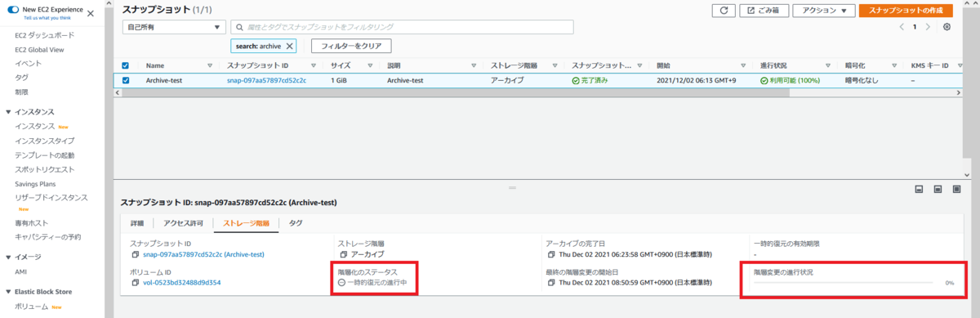Toggle the New EC2 Experience switch
Screen dimensions: 980x318
12,9
